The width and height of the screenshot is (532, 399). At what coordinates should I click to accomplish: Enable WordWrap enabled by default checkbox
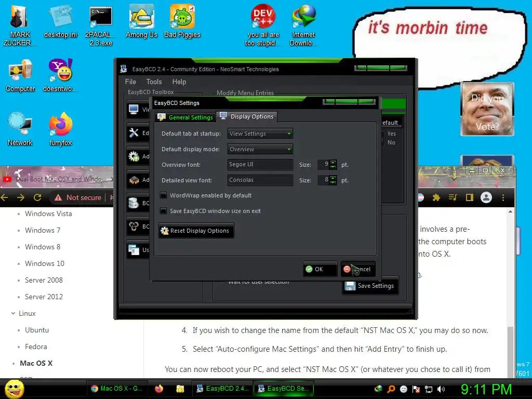(163, 195)
